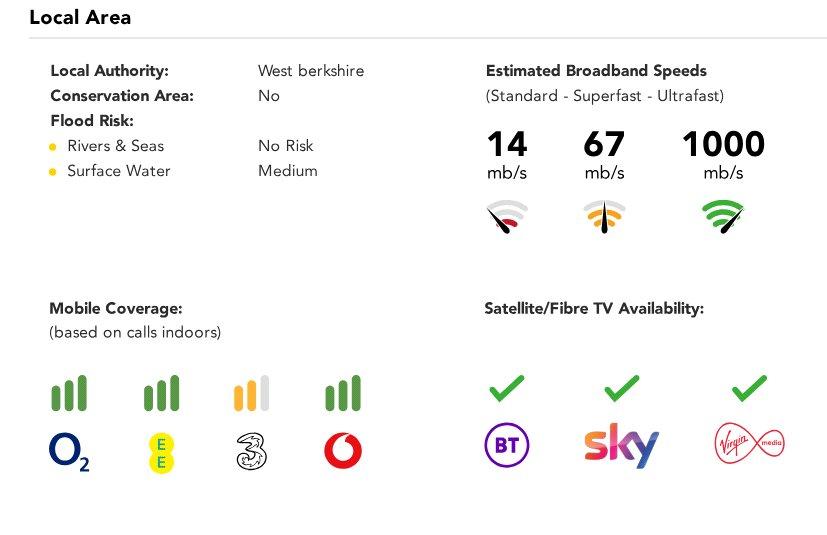The height and width of the screenshot is (535, 827).
Task: Click the Vodafone logo
Action: tap(343, 451)
